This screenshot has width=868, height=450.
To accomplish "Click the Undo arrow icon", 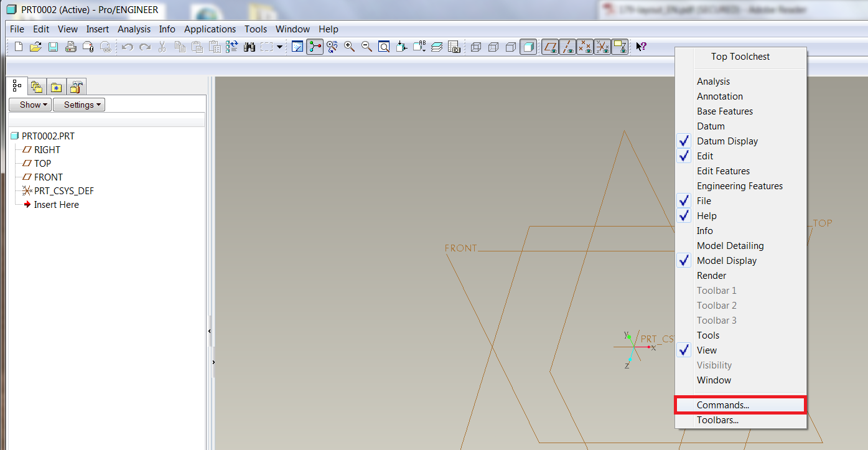I will click(x=128, y=47).
